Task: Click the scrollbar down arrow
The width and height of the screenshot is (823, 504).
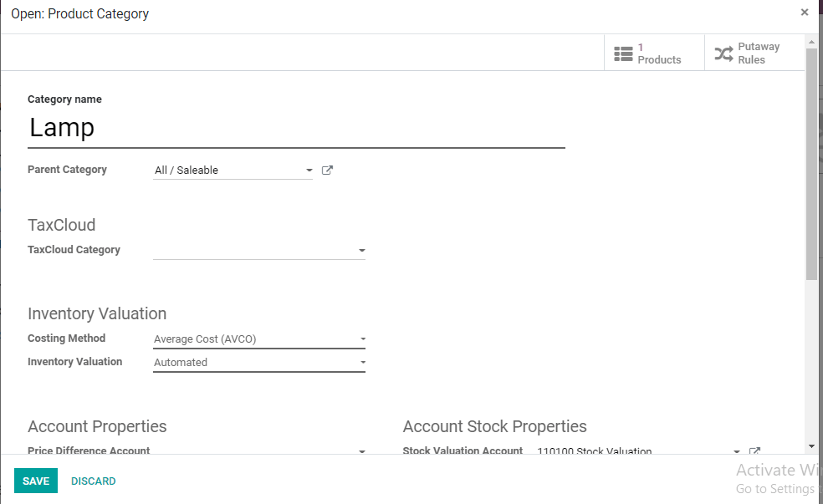Action: pyautogui.click(x=811, y=447)
